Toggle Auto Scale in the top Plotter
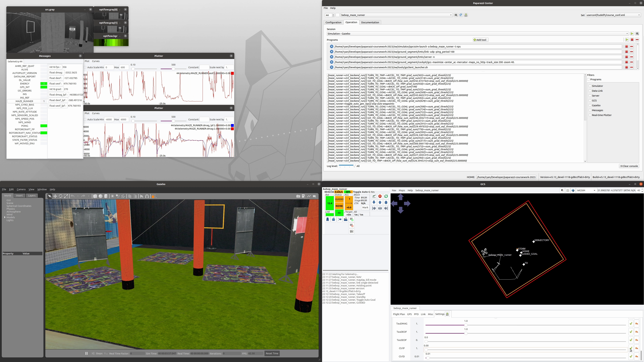This screenshot has width=644, height=362. pyautogui.click(x=85, y=67)
